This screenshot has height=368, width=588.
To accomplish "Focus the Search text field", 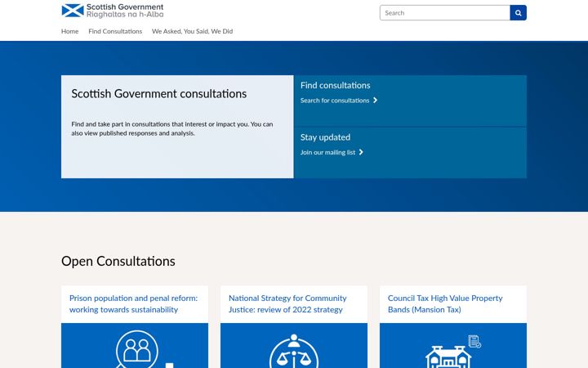I will pos(445,13).
